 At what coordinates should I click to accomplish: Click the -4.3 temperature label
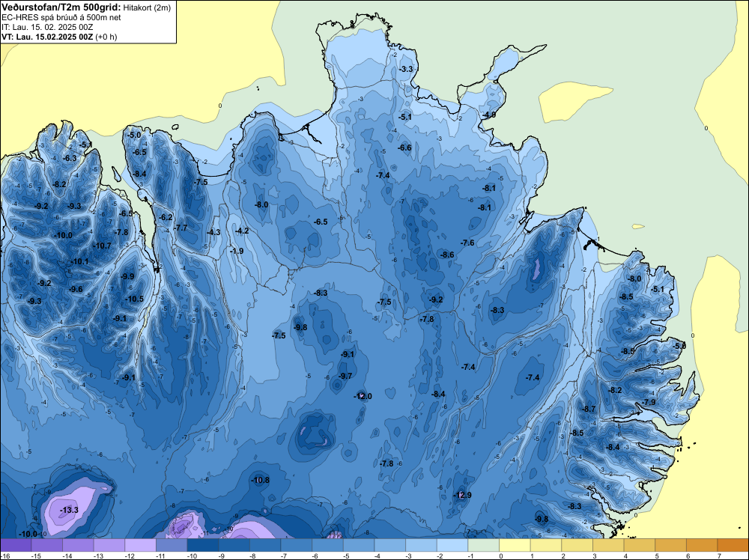click(x=213, y=233)
